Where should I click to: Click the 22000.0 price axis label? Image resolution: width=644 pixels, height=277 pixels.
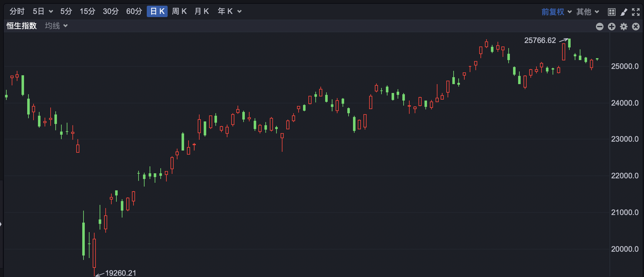[625, 176]
